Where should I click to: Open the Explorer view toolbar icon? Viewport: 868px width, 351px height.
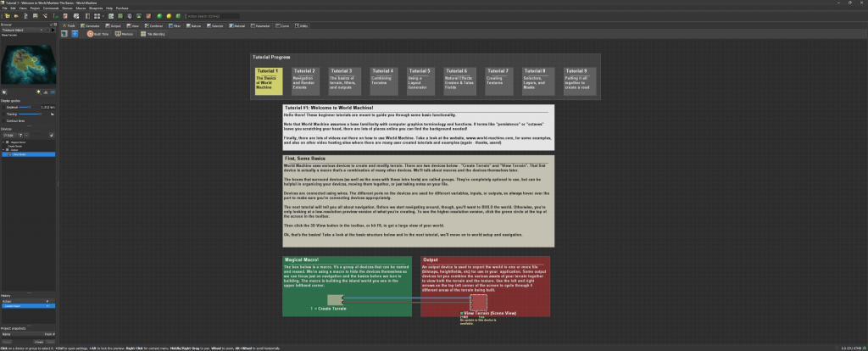click(x=138, y=16)
